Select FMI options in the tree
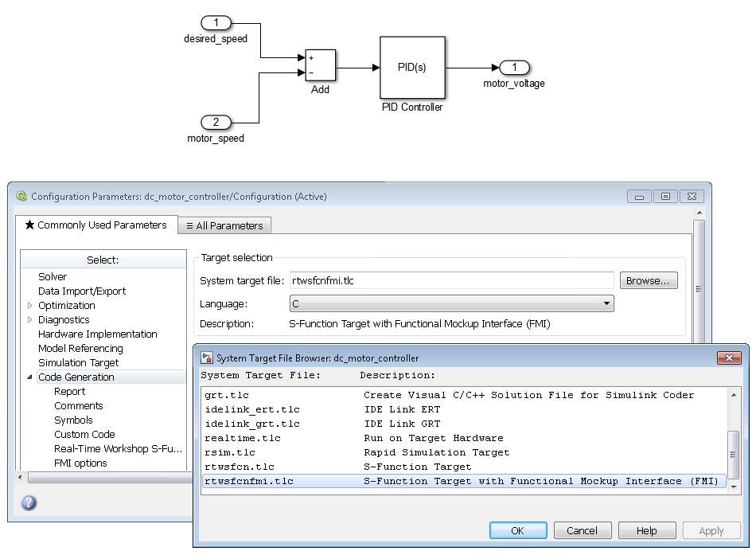 [80, 463]
